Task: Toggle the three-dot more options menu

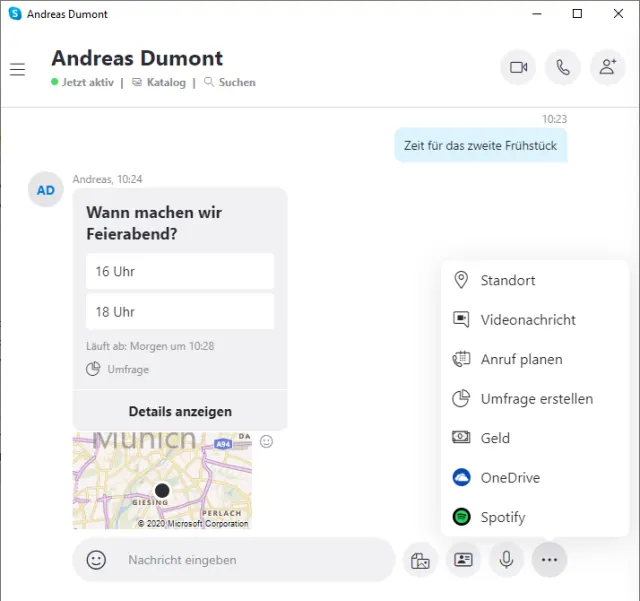Action: coord(549,560)
